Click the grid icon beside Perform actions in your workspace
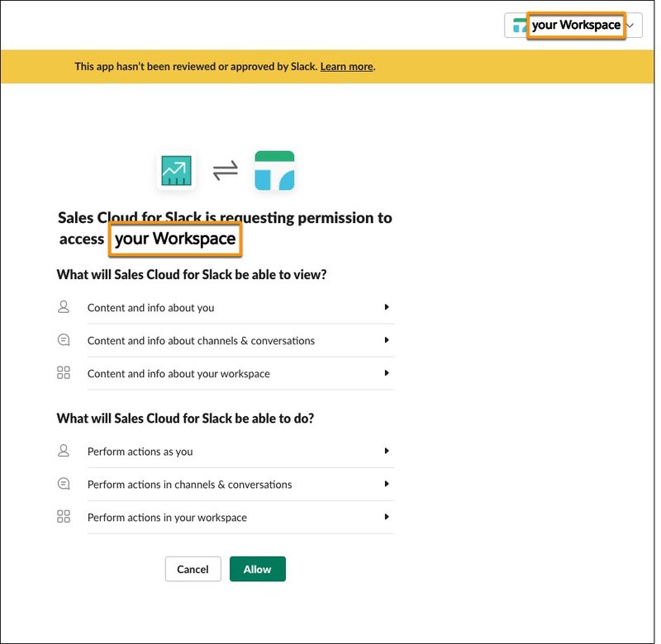 [x=64, y=516]
